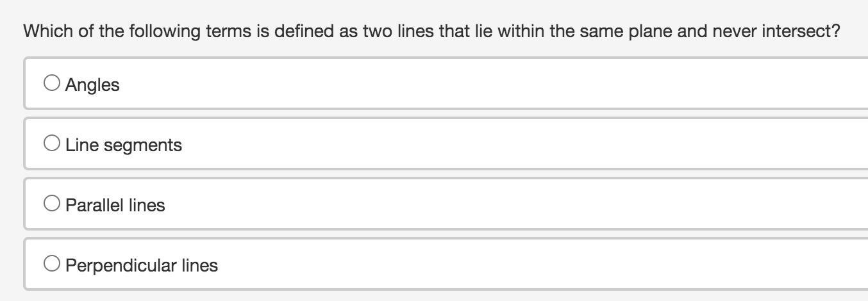This screenshot has width=868, height=301.
Task: Click the word 'Which' starting the question
Action: (49, 31)
